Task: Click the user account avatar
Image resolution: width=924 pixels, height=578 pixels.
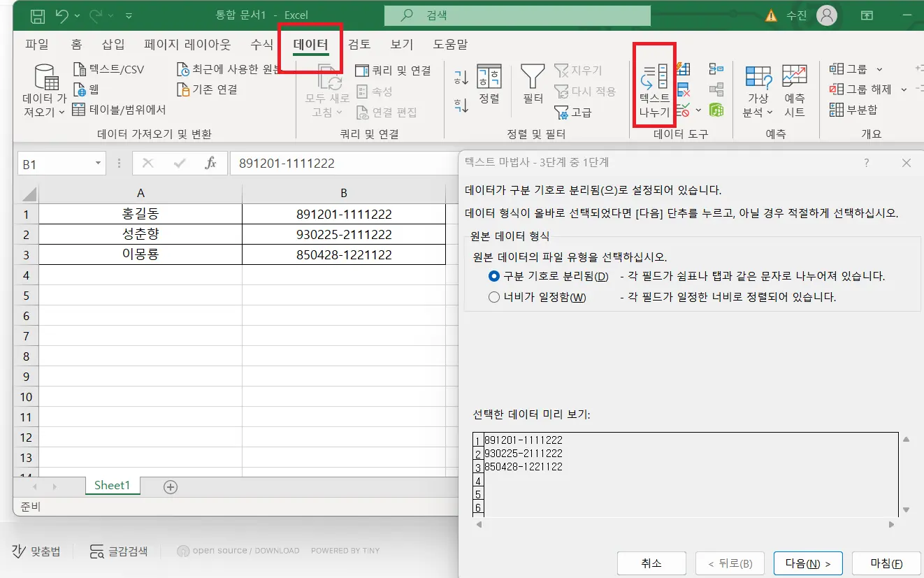Action: coord(828,15)
